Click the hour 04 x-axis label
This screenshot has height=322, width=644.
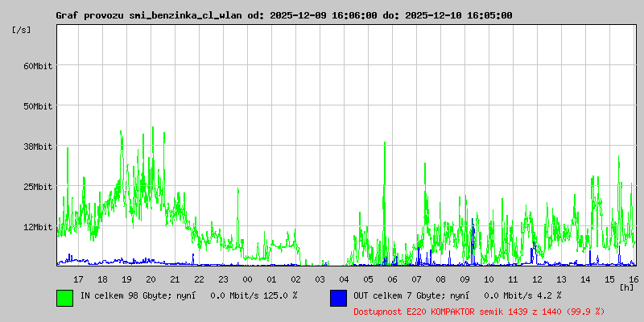pyautogui.click(x=344, y=279)
